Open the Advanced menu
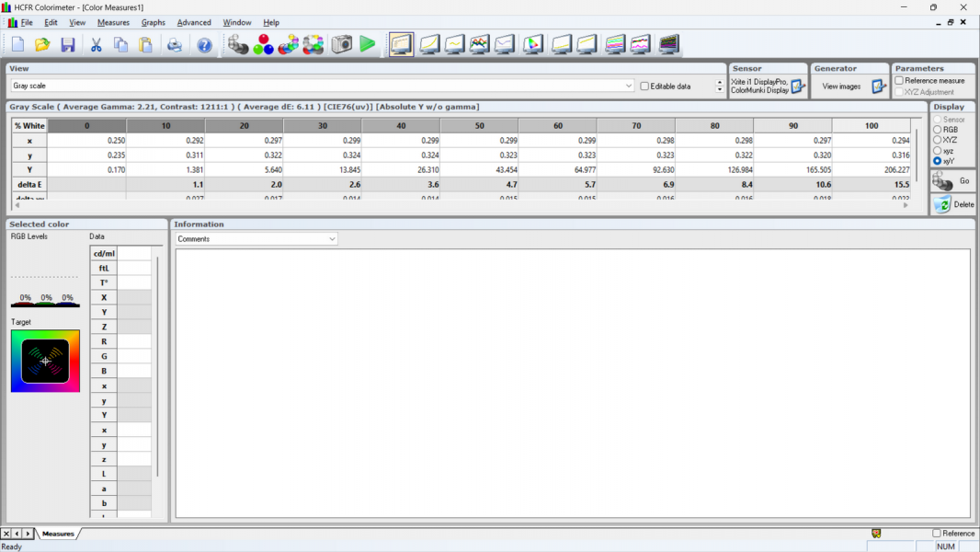The height and width of the screenshot is (552, 980). click(194, 22)
